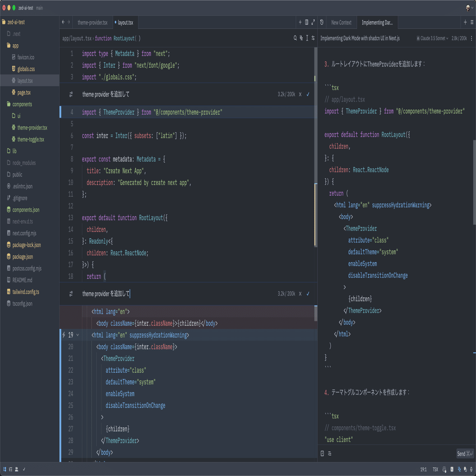This screenshot has width=476, height=476.
Task: Toggle the project panel in status bar
Action: tap(5, 469)
